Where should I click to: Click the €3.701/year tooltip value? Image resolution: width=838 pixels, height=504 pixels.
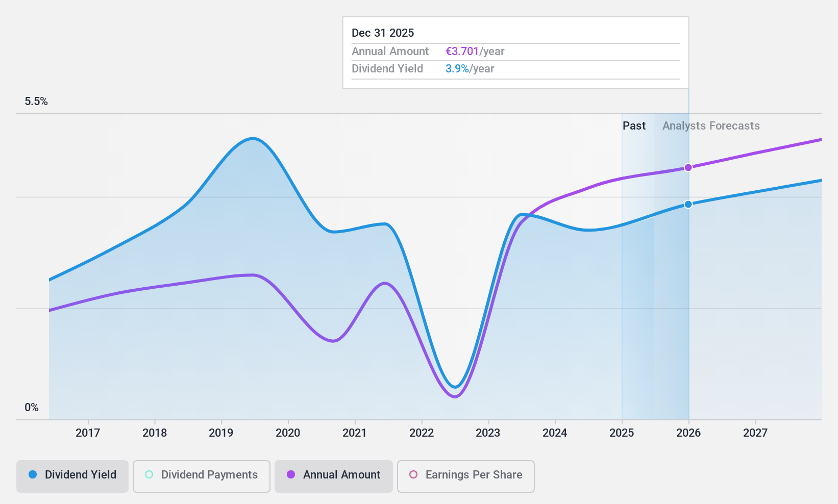[475, 52]
